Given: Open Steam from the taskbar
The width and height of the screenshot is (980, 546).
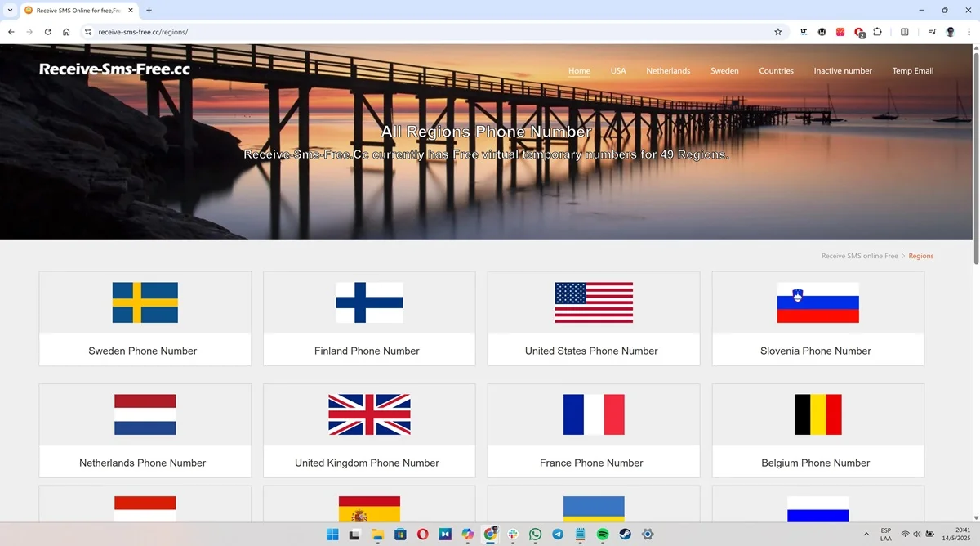Looking at the screenshot, I should [x=625, y=534].
